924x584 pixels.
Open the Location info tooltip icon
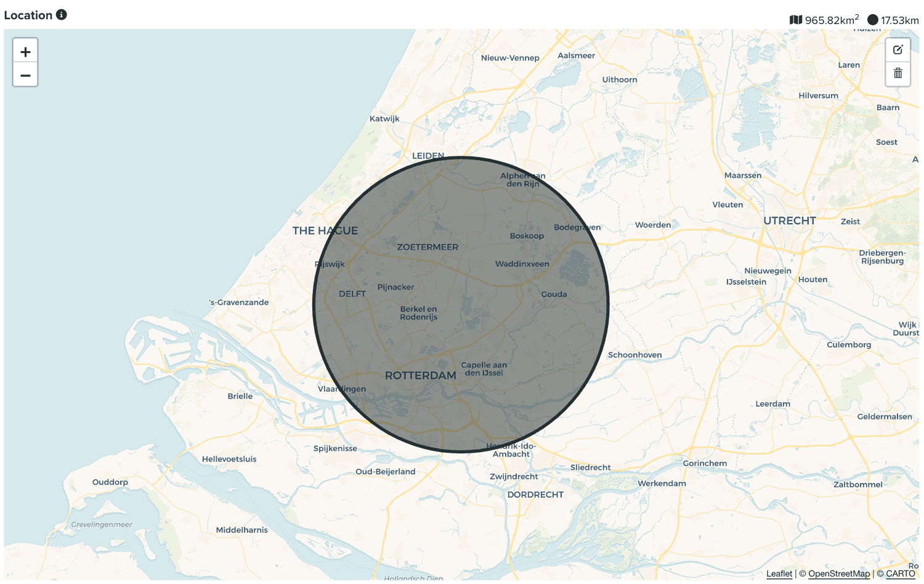click(62, 15)
